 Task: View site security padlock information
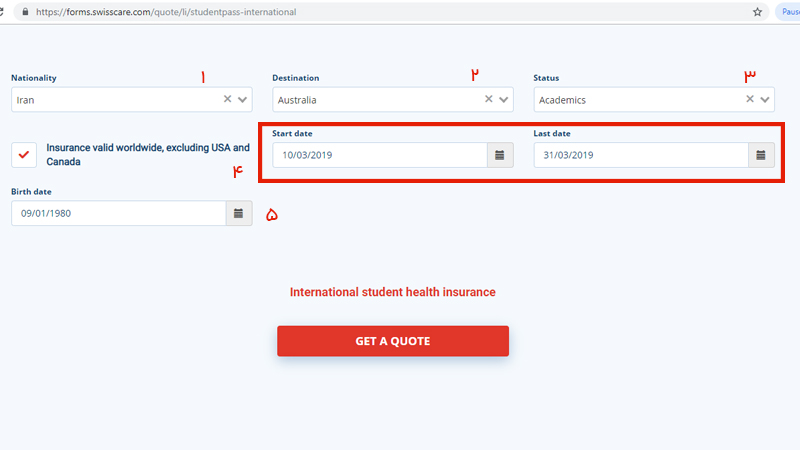tap(25, 12)
